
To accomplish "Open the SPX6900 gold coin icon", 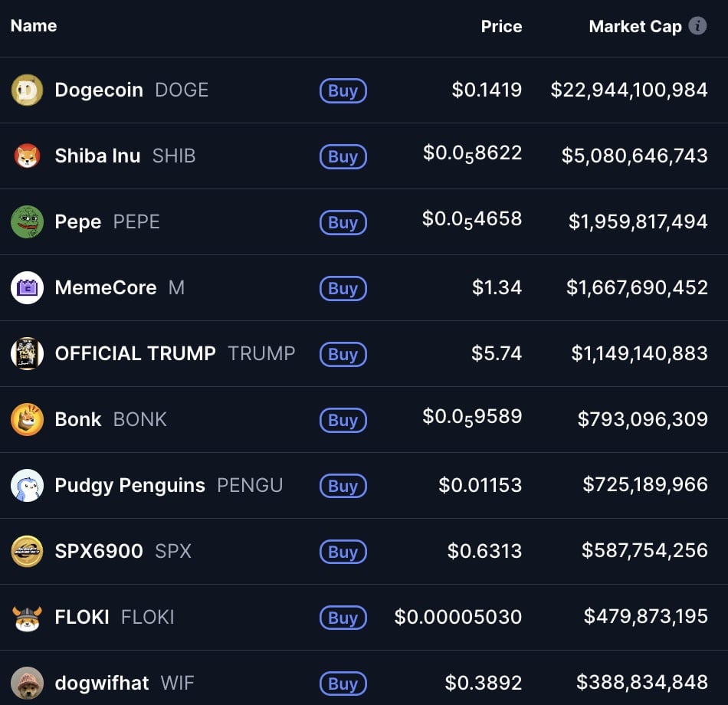I will [x=27, y=552].
